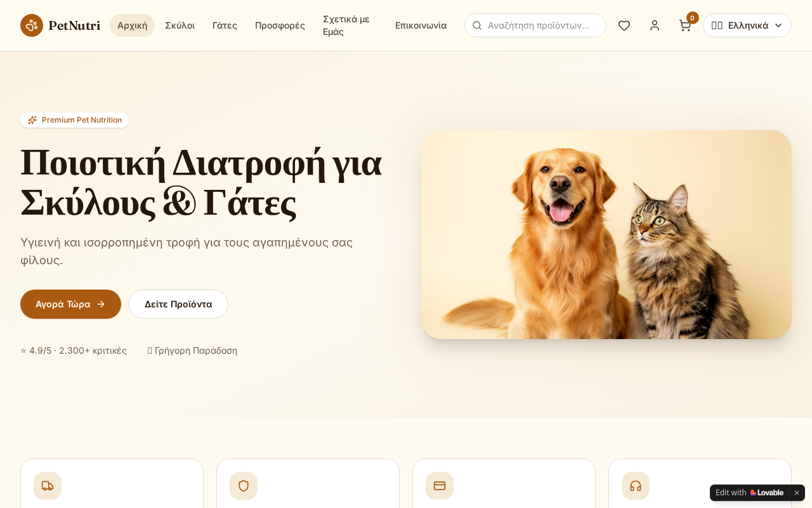Click the PetNutri paw logo icon
The width and height of the screenshot is (812, 508).
(32, 25)
